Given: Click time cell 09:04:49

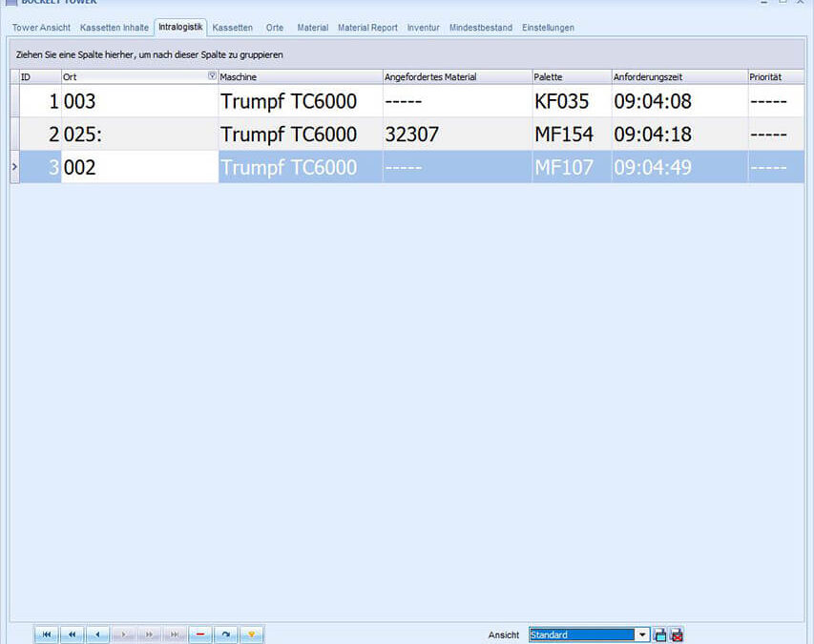Looking at the screenshot, I should 680,167.
